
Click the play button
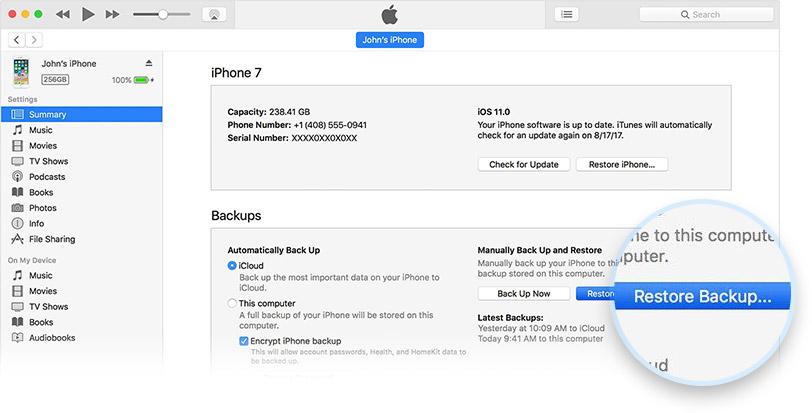pos(88,14)
